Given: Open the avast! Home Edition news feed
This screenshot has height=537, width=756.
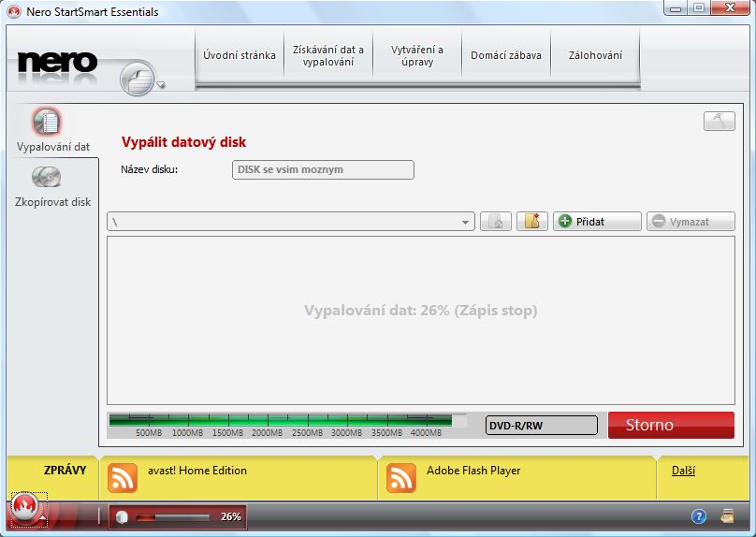Looking at the screenshot, I should coord(197,471).
